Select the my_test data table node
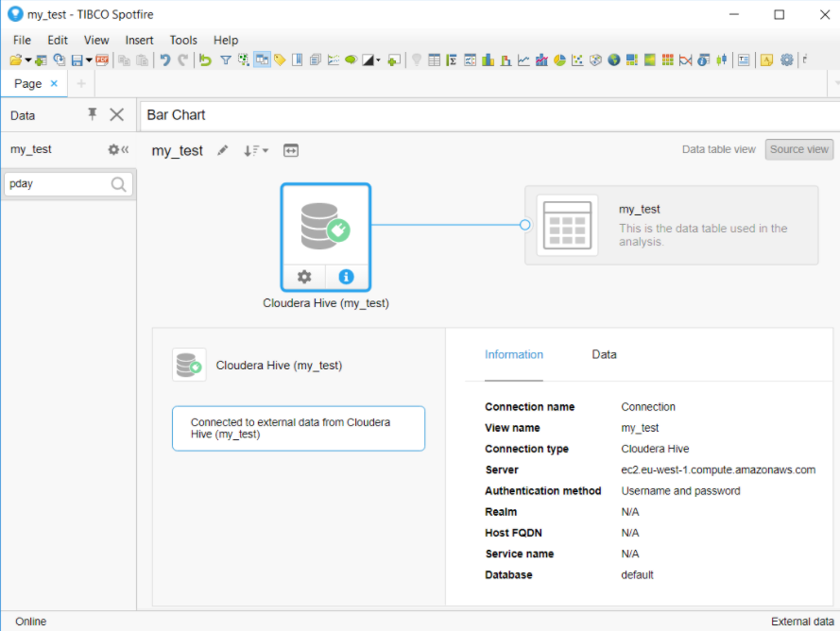 pyautogui.click(x=672, y=225)
